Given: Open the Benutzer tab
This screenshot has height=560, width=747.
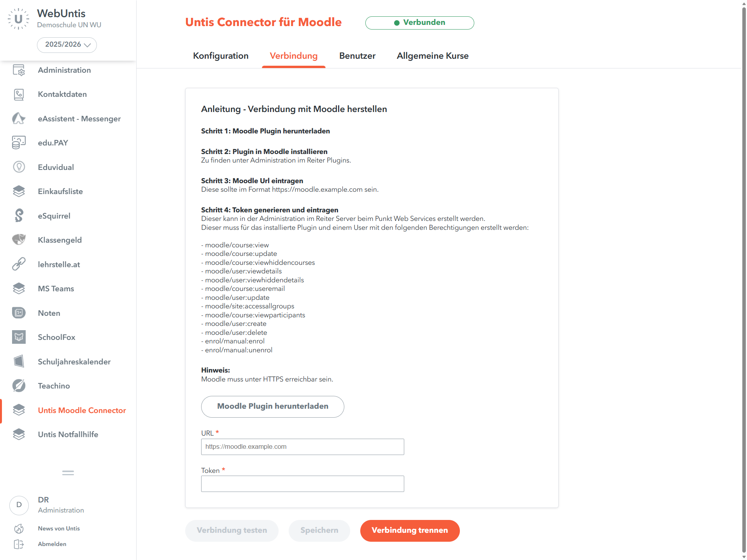Looking at the screenshot, I should pyautogui.click(x=357, y=56).
